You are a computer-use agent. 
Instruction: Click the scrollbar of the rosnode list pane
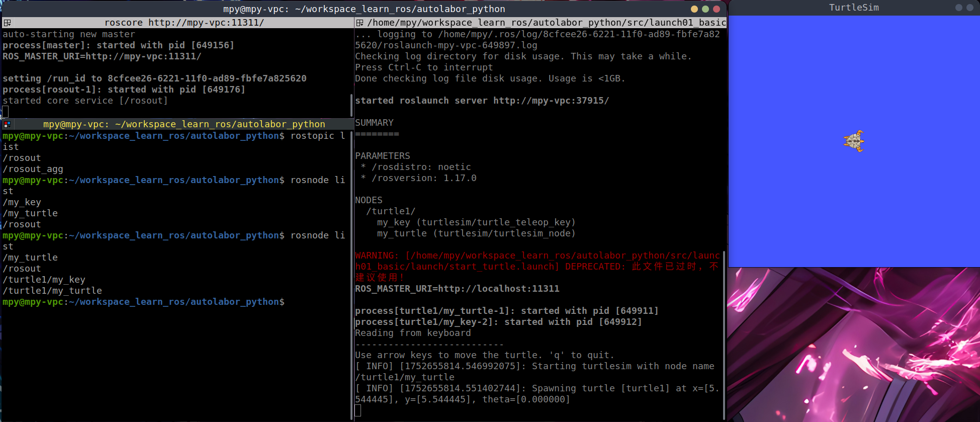coord(351,272)
